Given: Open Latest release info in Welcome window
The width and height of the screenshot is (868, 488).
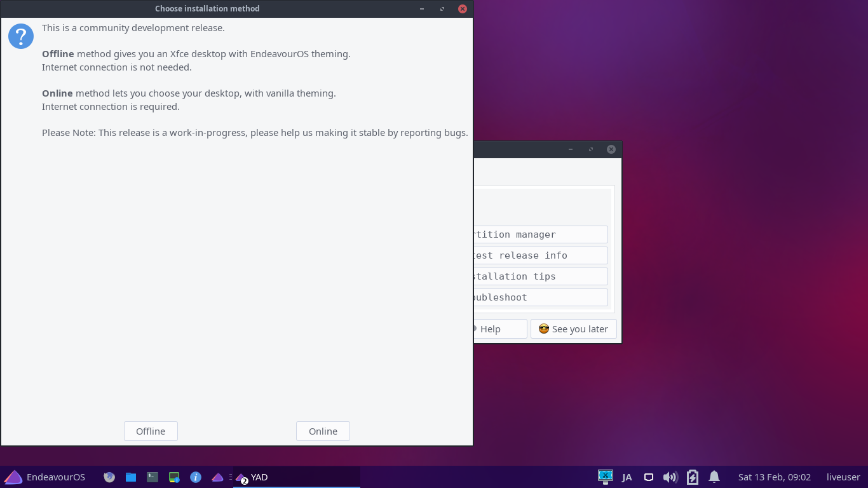Looking at the screenshot, I should click(541, 255).
